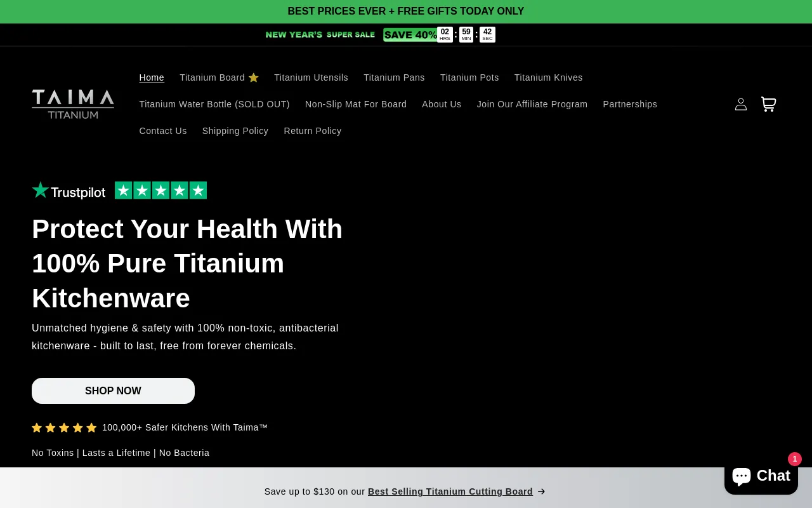Click the Trustpilot logo

tap(69, 190)
